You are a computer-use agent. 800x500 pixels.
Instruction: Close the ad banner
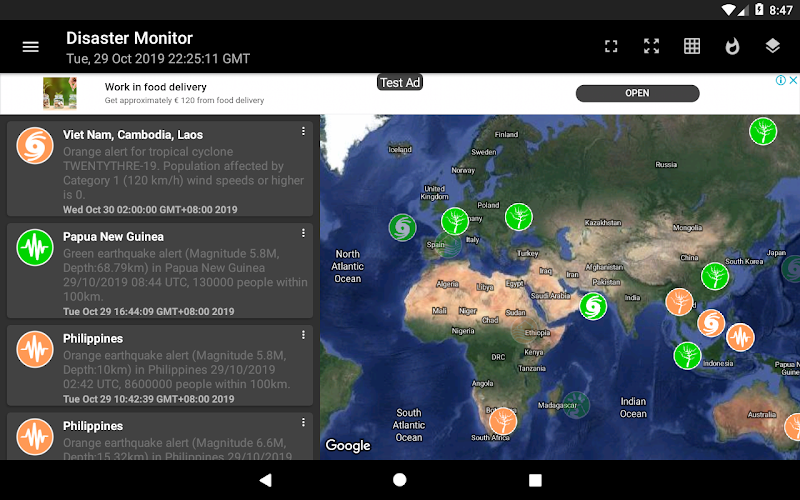tap(793, 80)
